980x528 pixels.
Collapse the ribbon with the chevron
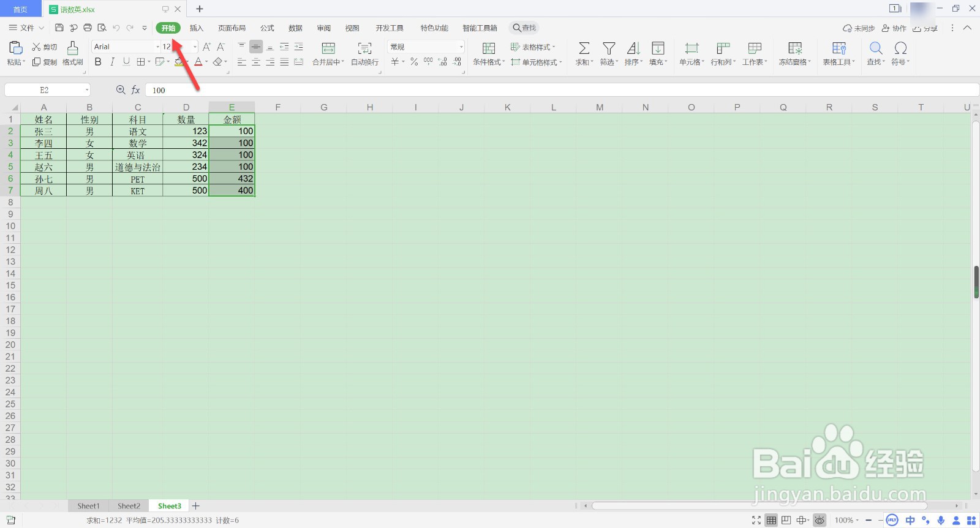(x=967, y=28)
